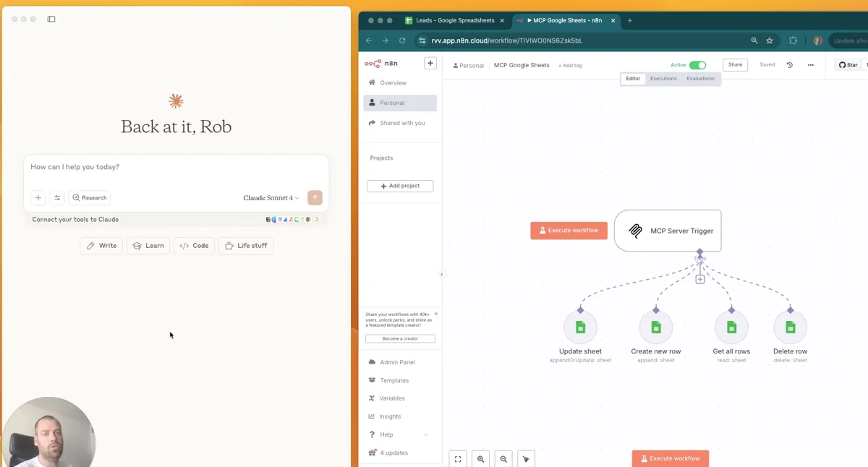Collapse the n8n sidebar arrow
This screenshot has height=467, width=868.
[442, 275]
